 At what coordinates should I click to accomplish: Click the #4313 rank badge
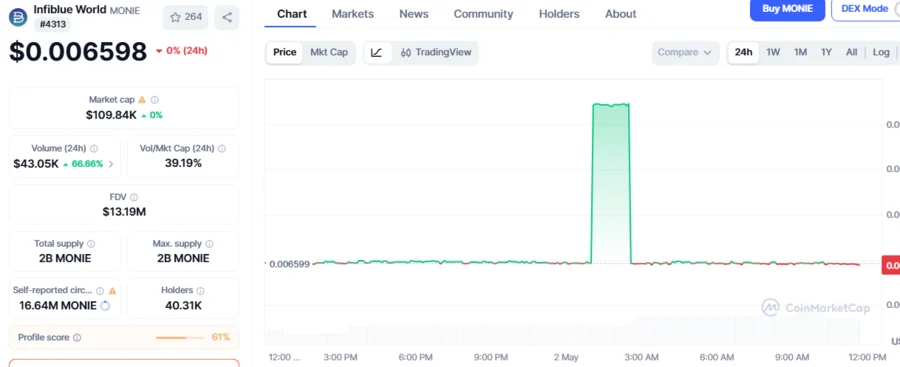tap(52, 24)
